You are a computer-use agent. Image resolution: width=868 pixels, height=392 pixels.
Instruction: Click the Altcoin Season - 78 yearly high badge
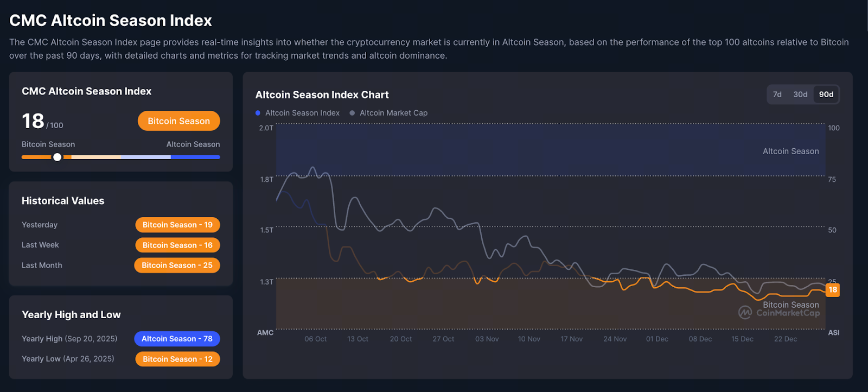point(177,339)
